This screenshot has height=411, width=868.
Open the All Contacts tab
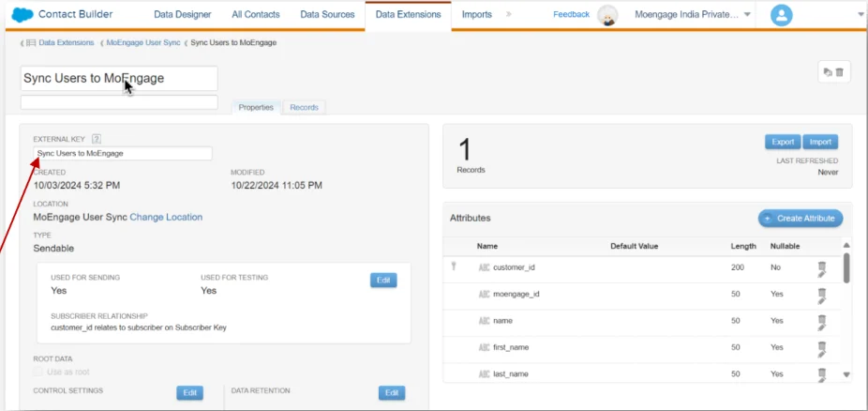(x=256, y=14)
